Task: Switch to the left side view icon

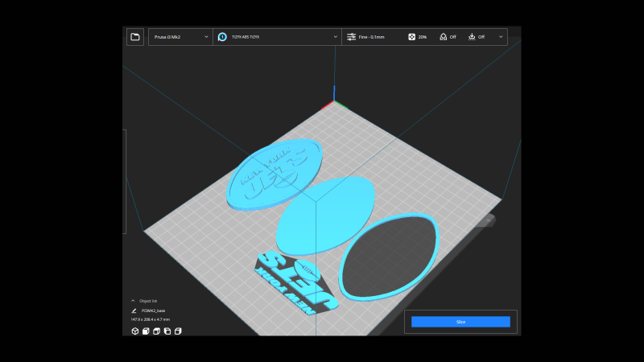Action: pos(167,331)
